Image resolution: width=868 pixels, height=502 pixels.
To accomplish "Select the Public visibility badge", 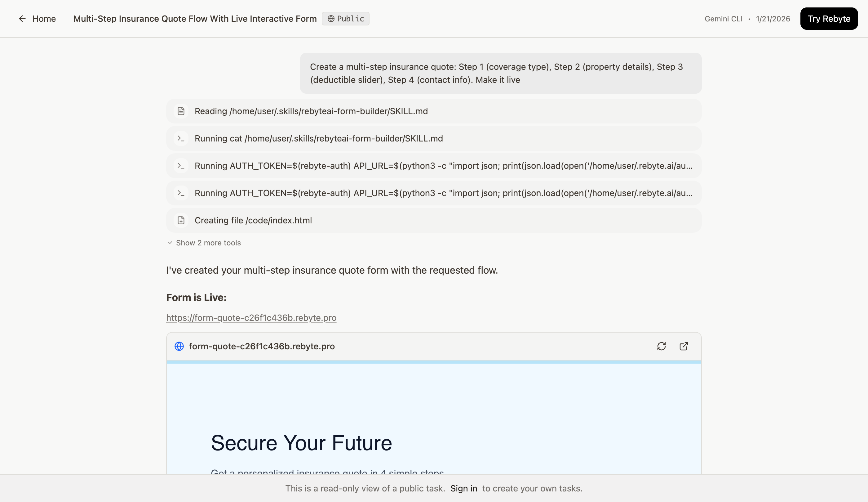I will (345, 19).
